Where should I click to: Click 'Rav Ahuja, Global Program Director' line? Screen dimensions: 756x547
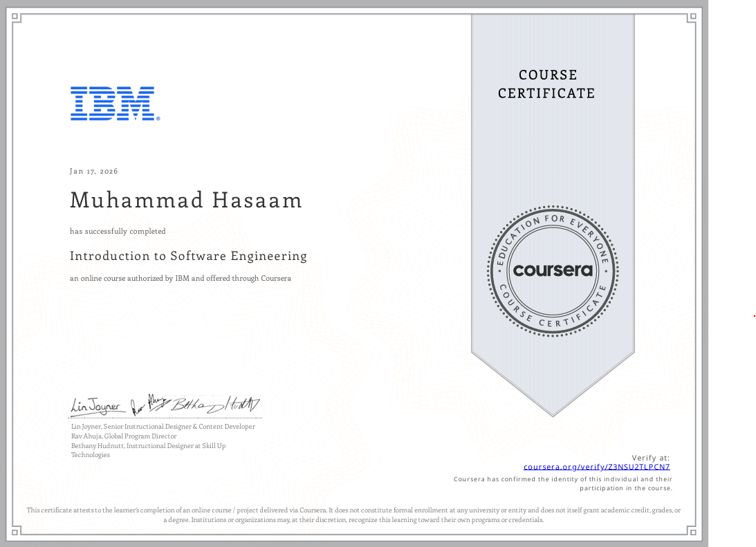[124, 436]
